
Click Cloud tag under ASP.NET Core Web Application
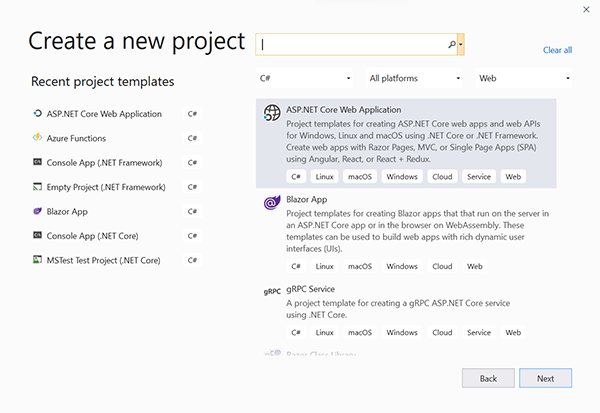442,176
